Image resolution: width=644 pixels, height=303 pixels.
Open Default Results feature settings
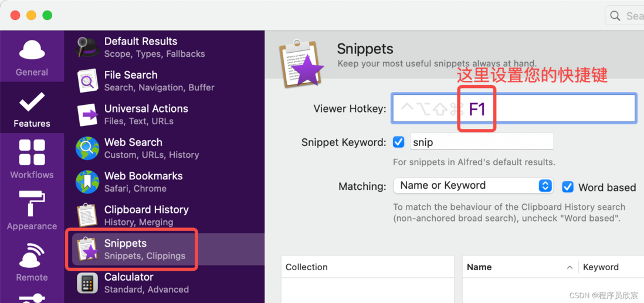point(164,47)
